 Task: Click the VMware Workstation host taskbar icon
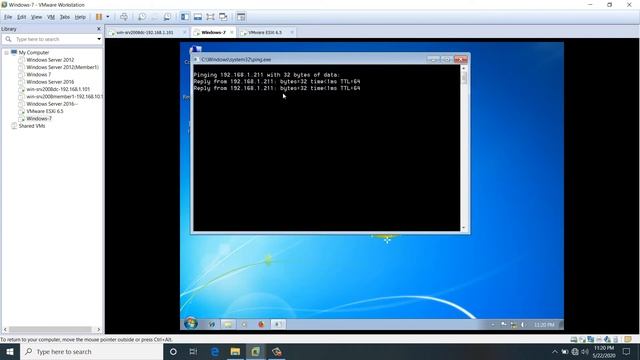pyautogui.click(x=256, y=351)
